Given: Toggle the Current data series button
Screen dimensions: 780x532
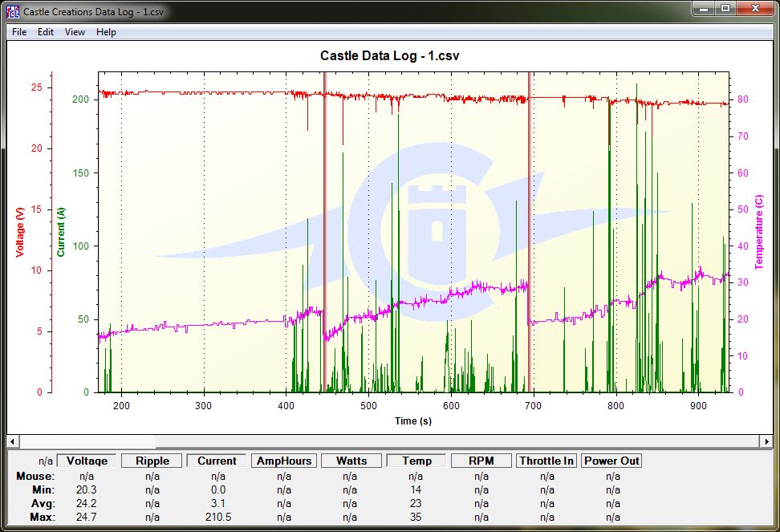Looking at the screenshot, I should click(x=217, y=461).
